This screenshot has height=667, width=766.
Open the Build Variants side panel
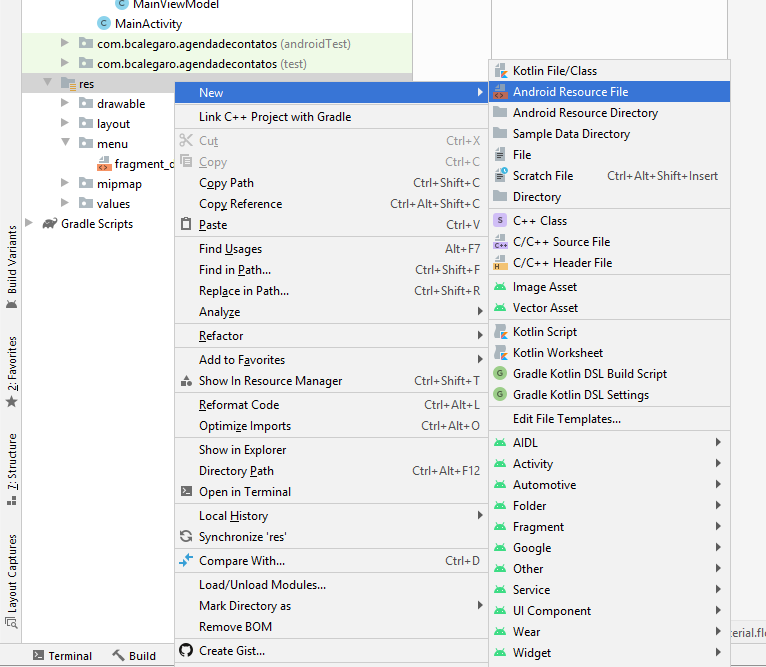pyautogui.click(x=12, y=259)
